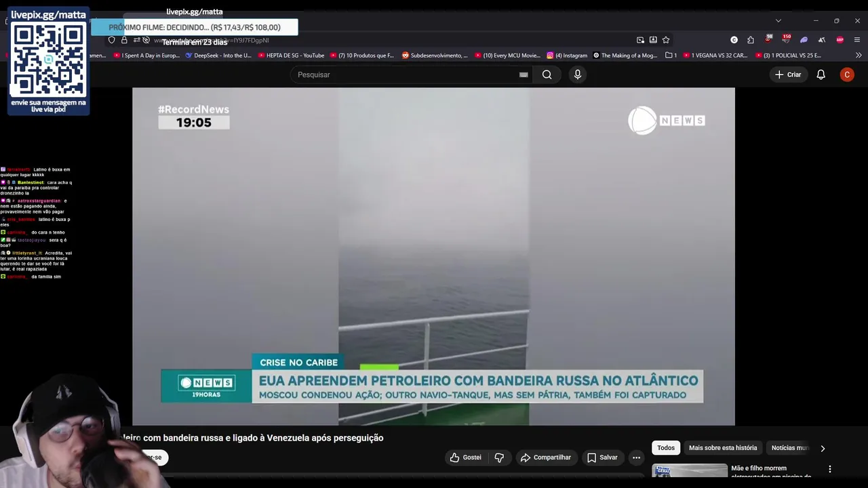Open I Spent A Day in Europ... bookmark
This screenshot has height=488, width=868.
[146, 56]
